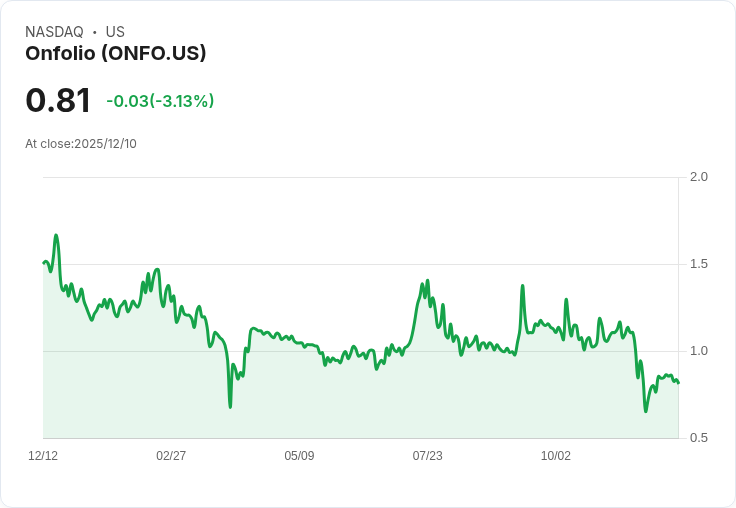Click the highest peak near 12/12
The height and width of the screenshot is (508, 736).
click(x=56, y=236)
